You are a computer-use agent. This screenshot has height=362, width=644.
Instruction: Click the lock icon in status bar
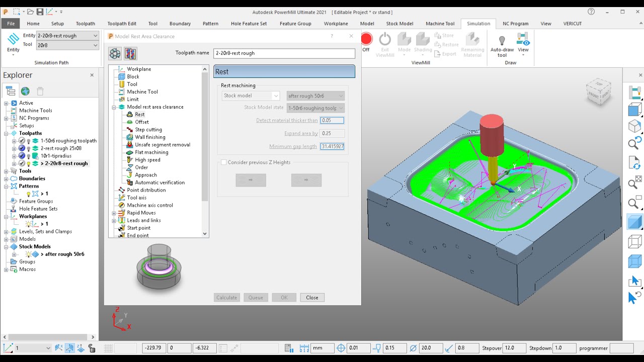pyautogui.click(x=92, y=348)
